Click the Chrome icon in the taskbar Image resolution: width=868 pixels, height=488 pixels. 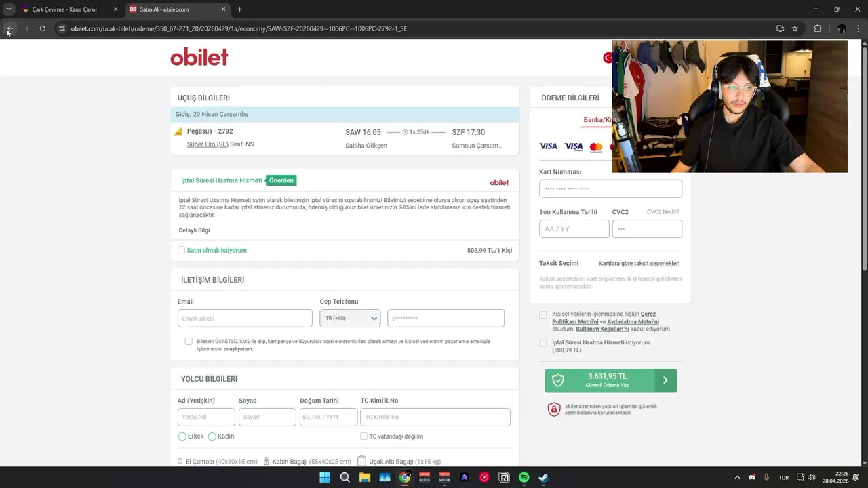405,477
